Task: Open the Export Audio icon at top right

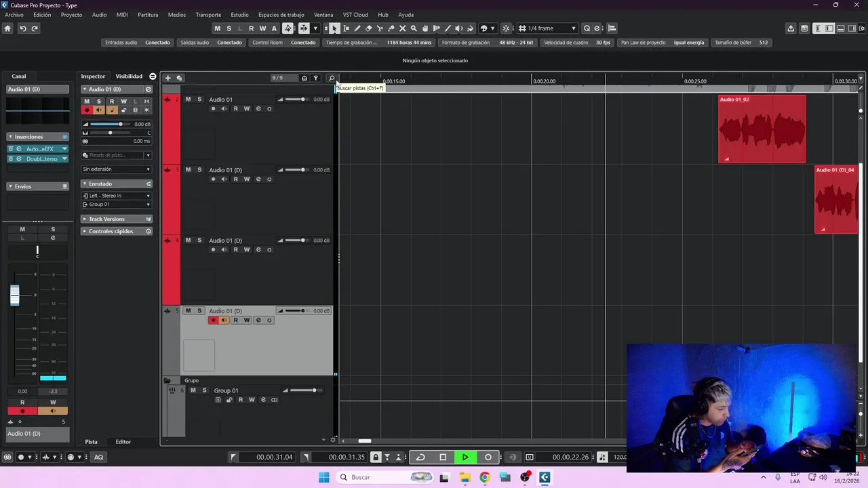Action: 791,28
